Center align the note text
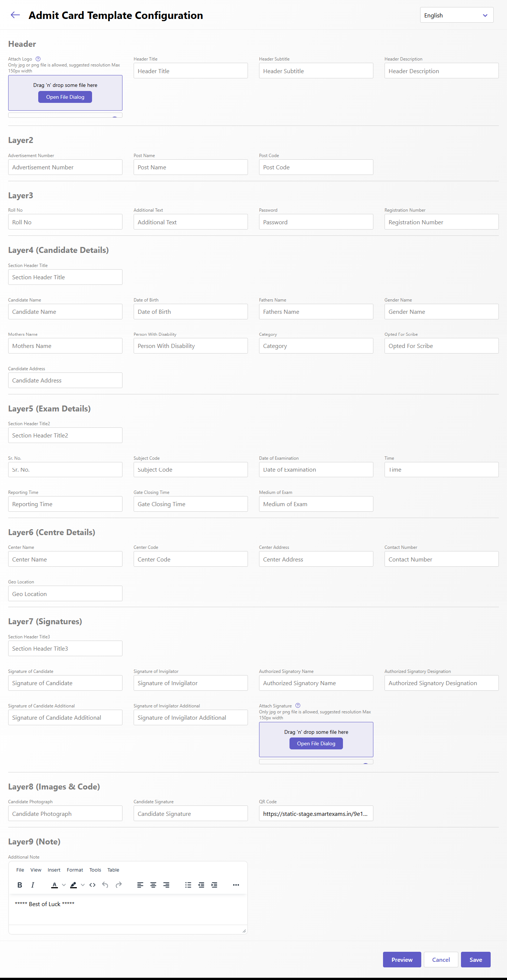The height and width of the screenshot is (980, 507). point(153,885)
